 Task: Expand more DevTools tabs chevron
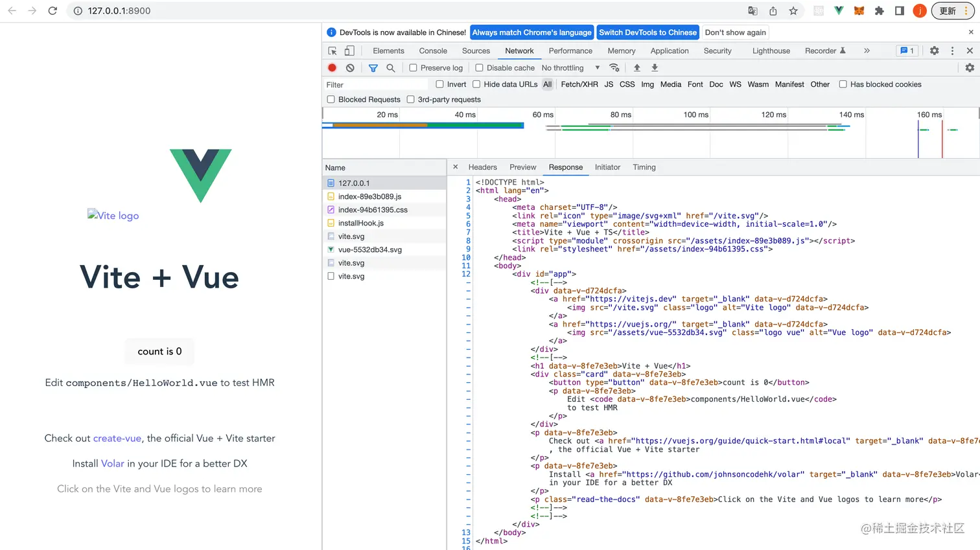coord(867,51)
